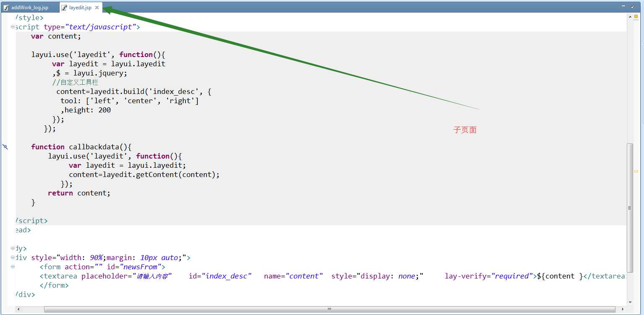Click the 'id="index_desc"' attribute
The width and height of the screenshot is (644, 315).
[x=220, y=276]
